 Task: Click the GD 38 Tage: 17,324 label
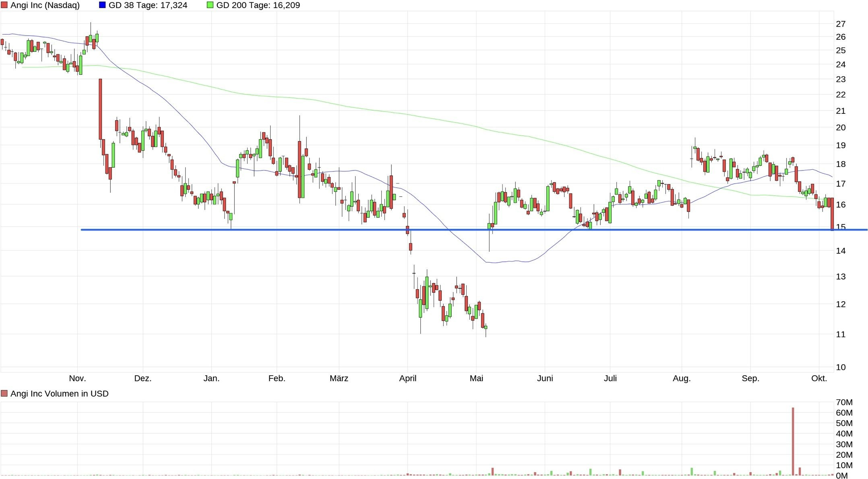148,5
